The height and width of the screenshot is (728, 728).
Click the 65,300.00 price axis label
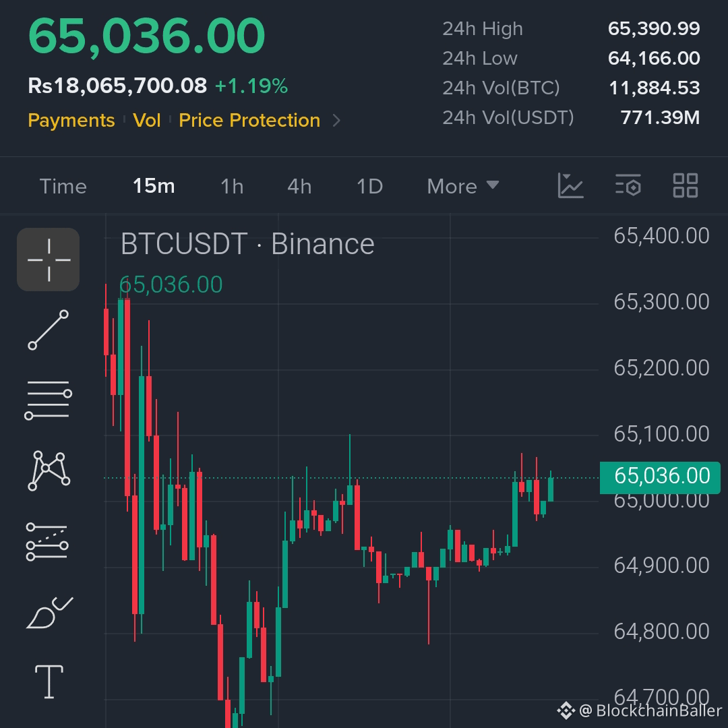[x=661, y=302]
